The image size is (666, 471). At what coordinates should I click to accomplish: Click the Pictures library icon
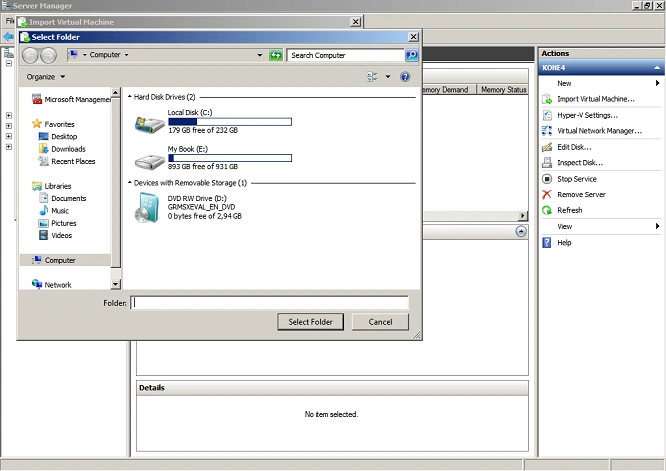tap(43, 223)
